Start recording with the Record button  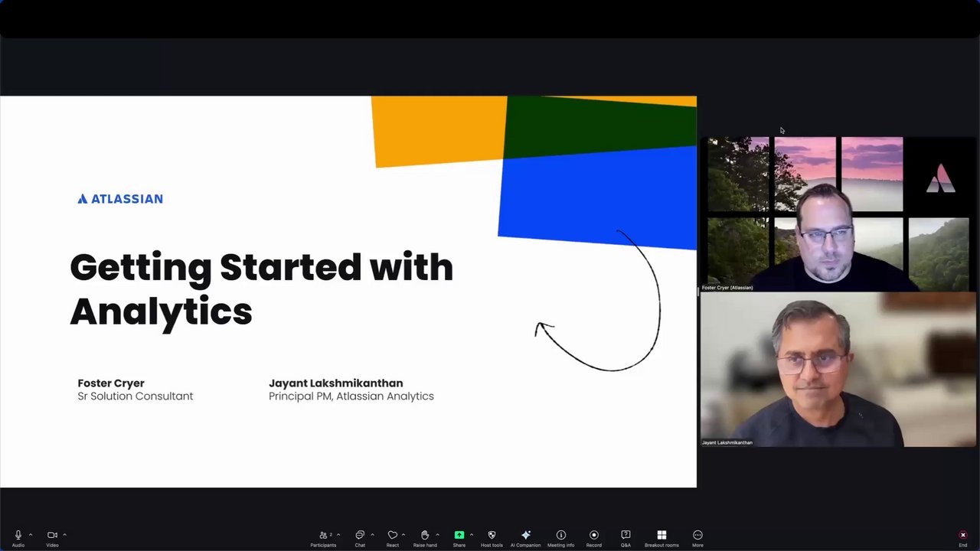pos(594,538)
